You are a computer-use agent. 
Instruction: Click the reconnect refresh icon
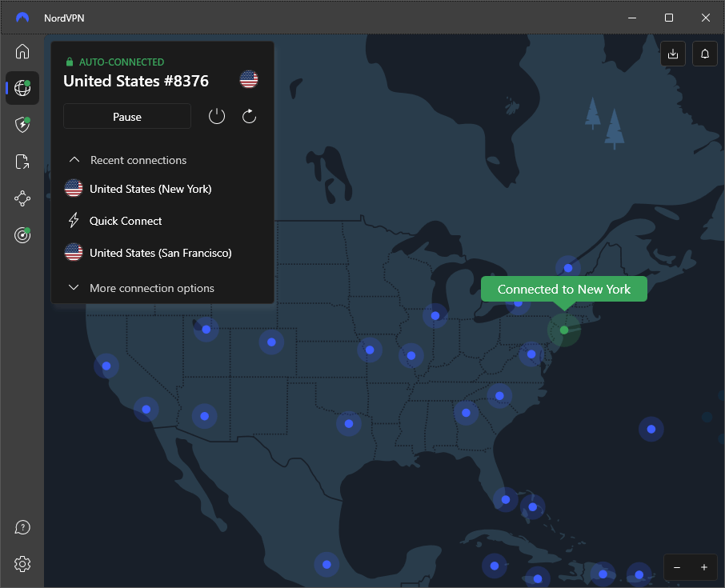point(249,117)
